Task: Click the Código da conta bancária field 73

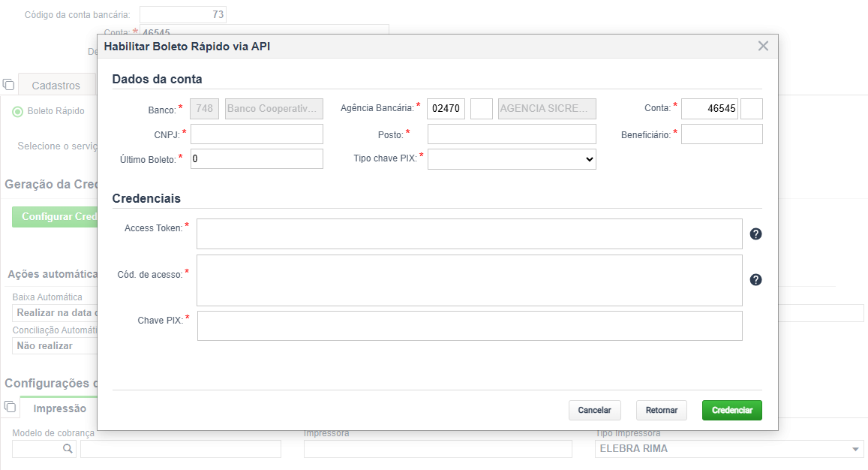Action: pos(183,14)
